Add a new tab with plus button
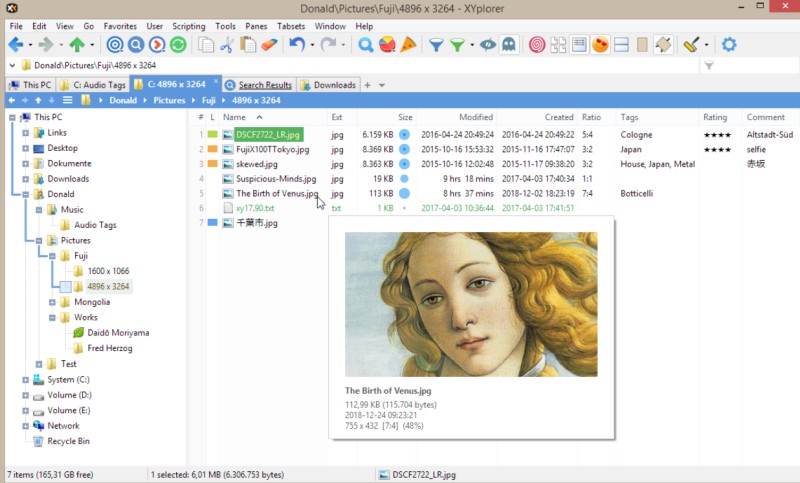800x483 pixels. (x=367, y=85)
